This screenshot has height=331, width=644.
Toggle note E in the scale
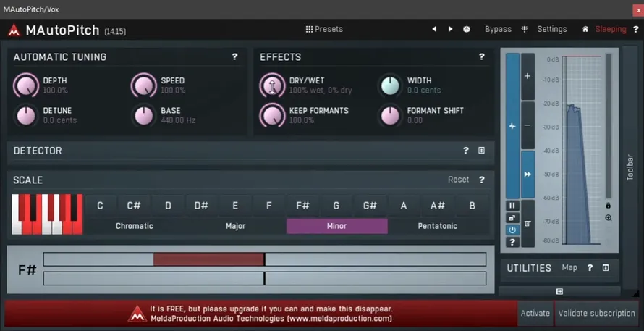coord(235,206)
